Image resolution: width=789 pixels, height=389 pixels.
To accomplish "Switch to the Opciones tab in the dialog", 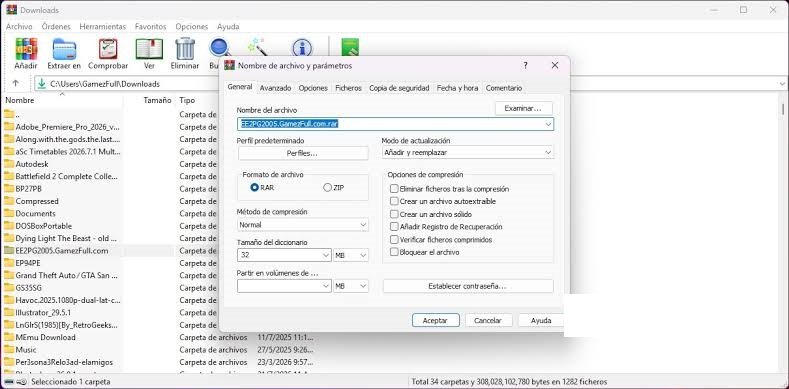I will (313, 88).
